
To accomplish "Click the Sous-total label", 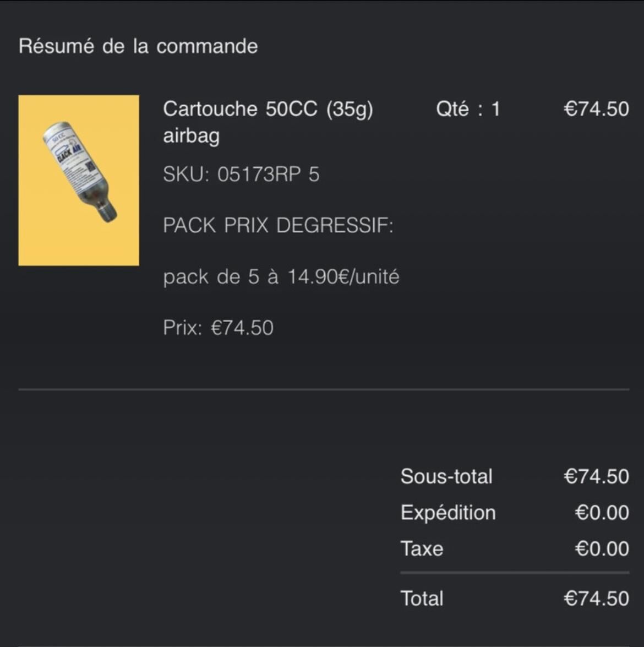I will pos(446,476).
